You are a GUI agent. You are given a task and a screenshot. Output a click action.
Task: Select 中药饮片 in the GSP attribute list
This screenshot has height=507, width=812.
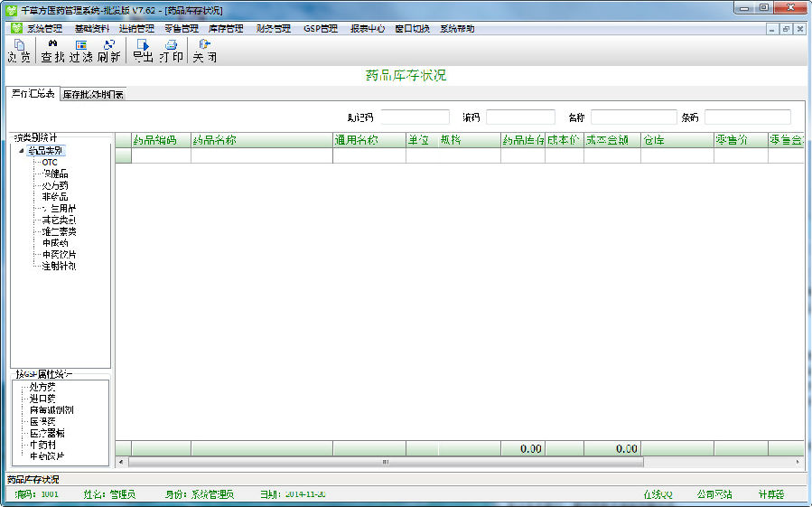[x=47, y=456]
